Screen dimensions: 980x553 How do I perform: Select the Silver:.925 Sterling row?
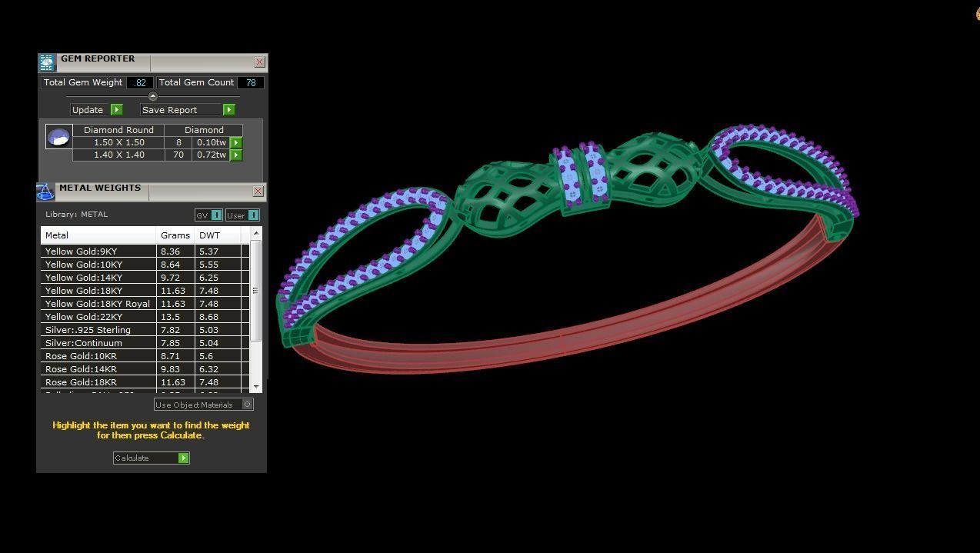(145, 330)
